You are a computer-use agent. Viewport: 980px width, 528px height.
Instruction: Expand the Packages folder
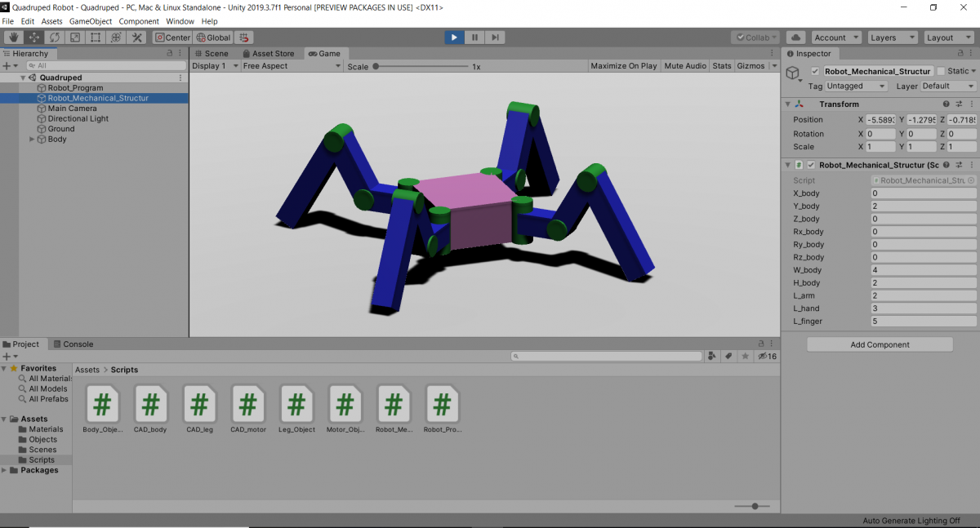coord(5,471)
